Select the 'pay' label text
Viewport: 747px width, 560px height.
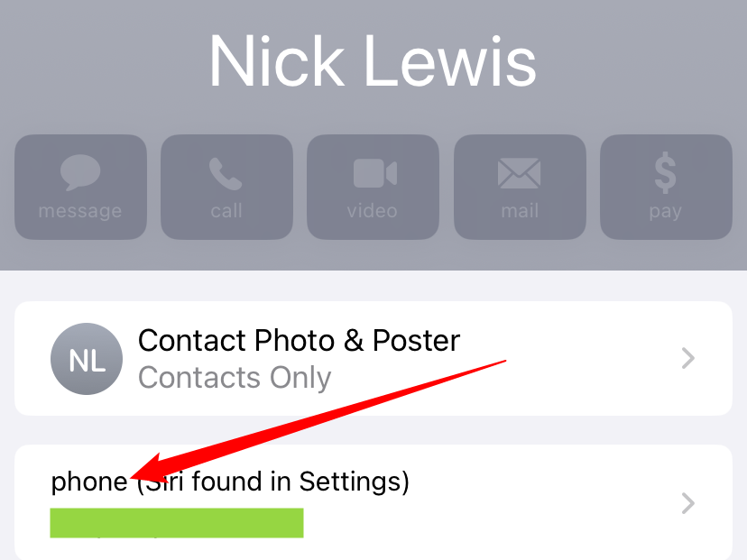coord(665,211)
